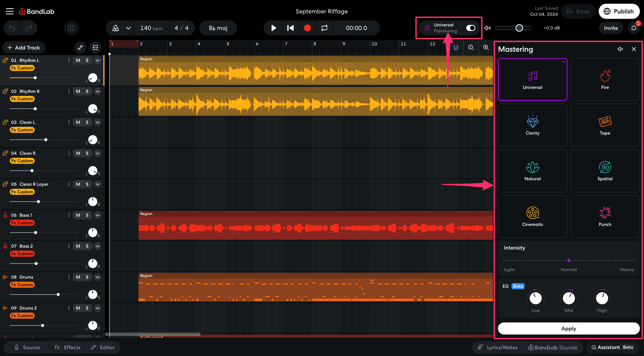Open the B♭ maj key selector
Screen dimensions: 644x356
(x=218, y=28)
